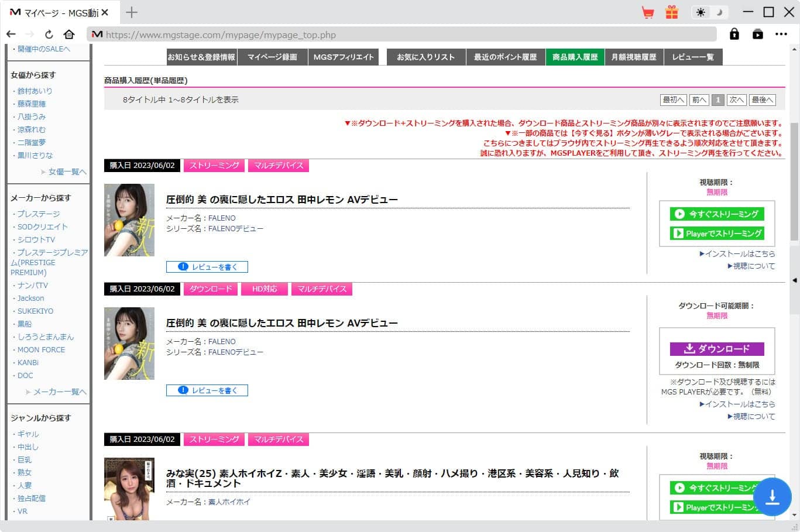Image resolution: width=800 pixels, height=532 pixels.
Task: Close the マイページ browser tab
Action: click(105, 12)
